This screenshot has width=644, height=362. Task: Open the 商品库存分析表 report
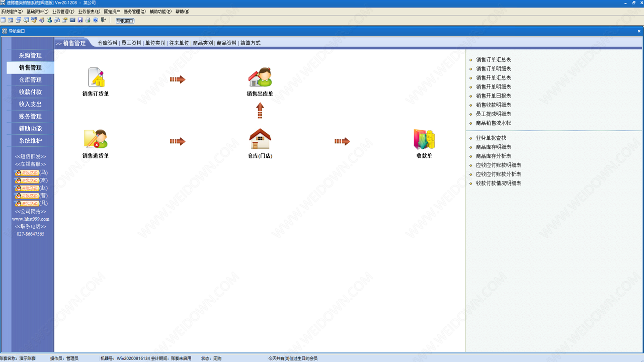coord(494,156)
